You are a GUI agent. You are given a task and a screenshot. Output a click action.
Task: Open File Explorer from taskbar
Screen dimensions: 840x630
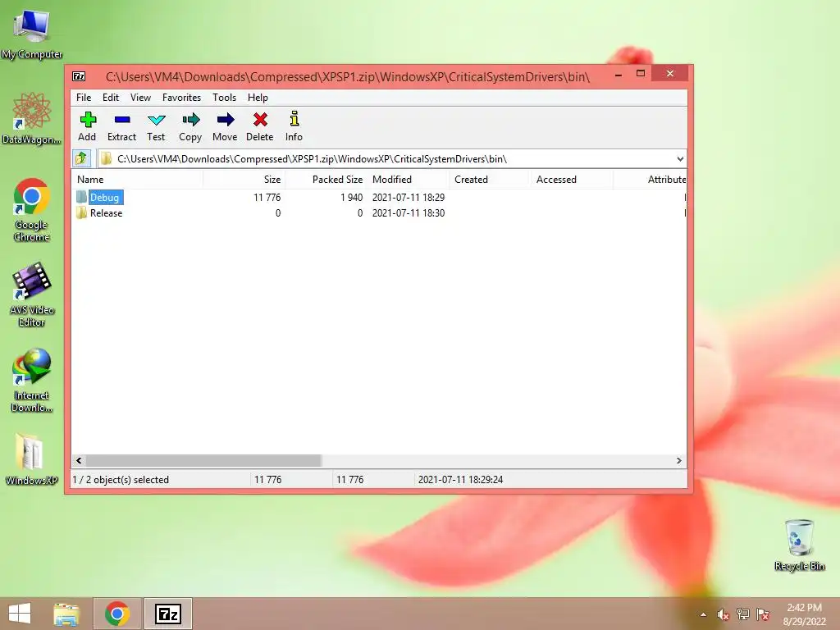[66, 614]
